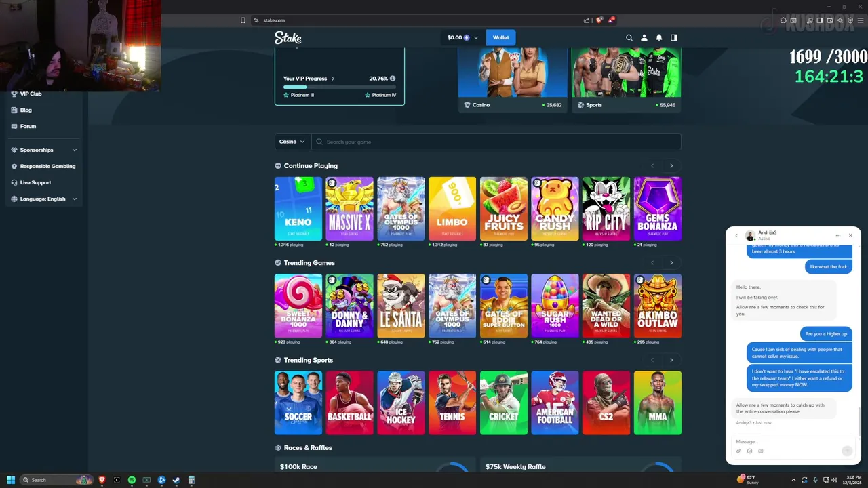Open Spotify from the taskbar
This screenshot has height=488, width=868.
[x=132, y=480]
